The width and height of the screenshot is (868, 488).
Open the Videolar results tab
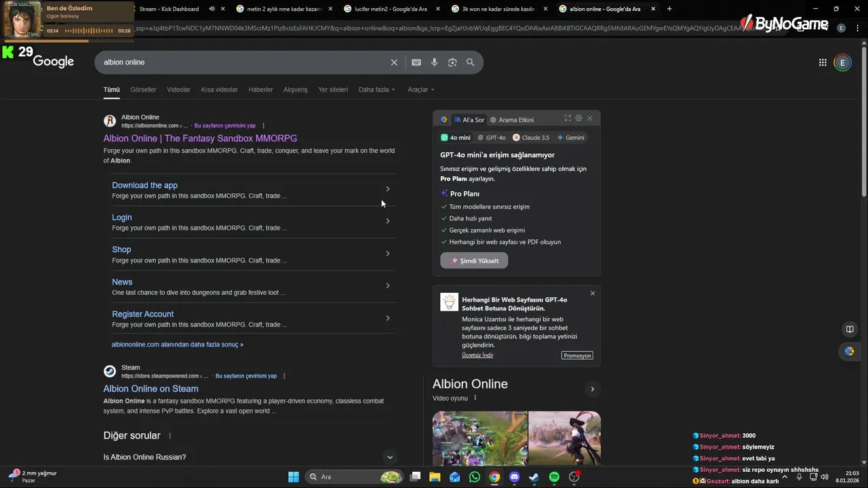pyautogui.click(x=178, y=89)
